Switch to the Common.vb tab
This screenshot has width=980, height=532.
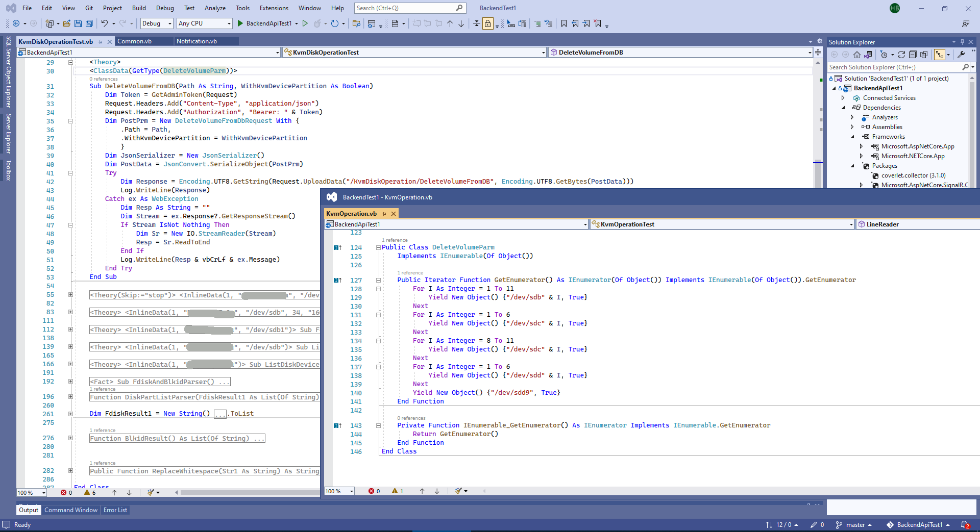coord(135,41)
